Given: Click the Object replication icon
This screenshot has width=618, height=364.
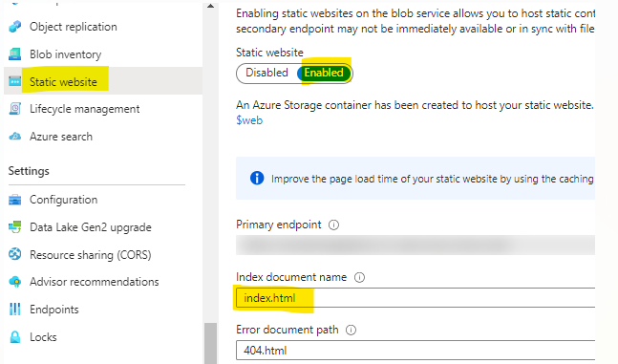Looking at the screenshot, I should coord(15,27).
